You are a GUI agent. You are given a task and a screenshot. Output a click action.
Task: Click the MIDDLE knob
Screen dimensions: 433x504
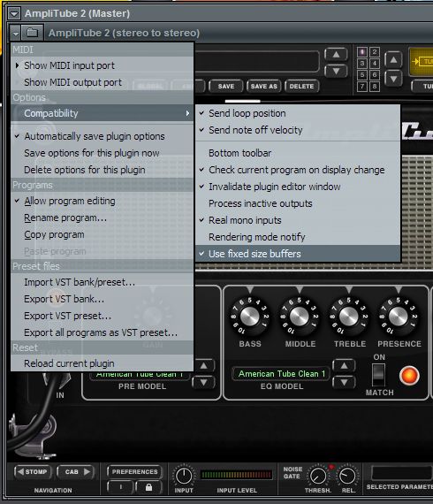299,317
